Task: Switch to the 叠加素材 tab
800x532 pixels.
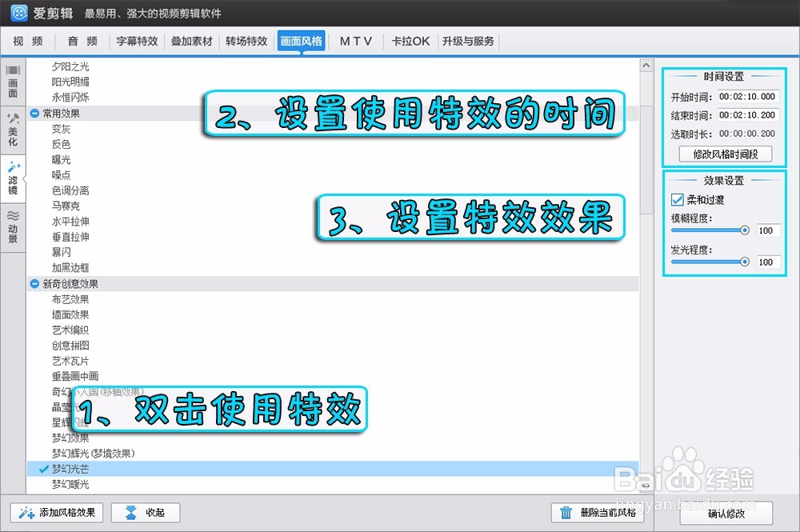Action: click(191, 42)
